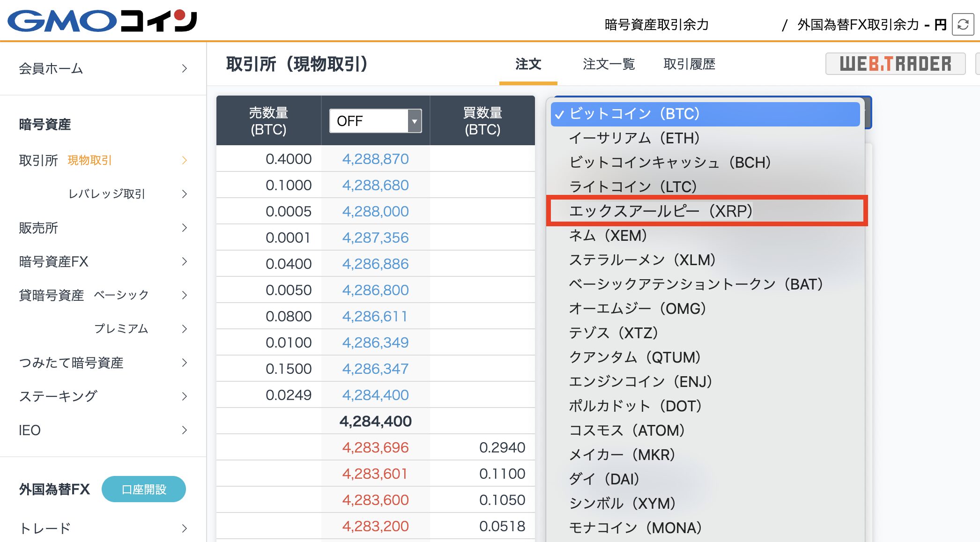This screenshot has height=542, width=980.
Task: Select オーエムジー (OMG) option
Action: (x=705, y=309)
